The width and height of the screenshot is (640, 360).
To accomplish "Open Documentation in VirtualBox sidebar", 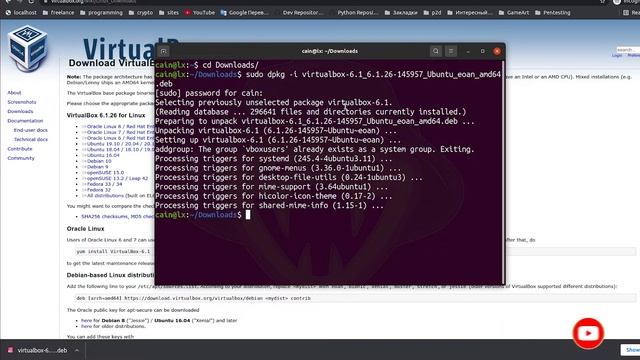I will [x=25, y=121].
